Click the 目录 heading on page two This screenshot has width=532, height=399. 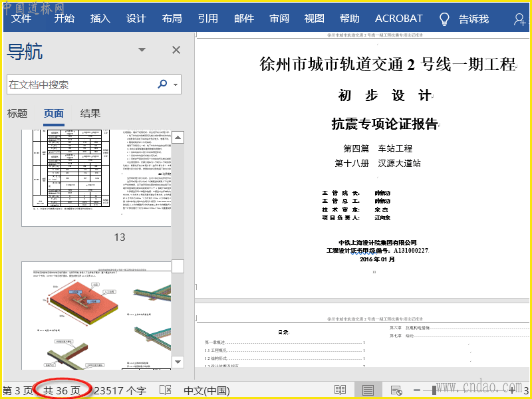[284, 332]
